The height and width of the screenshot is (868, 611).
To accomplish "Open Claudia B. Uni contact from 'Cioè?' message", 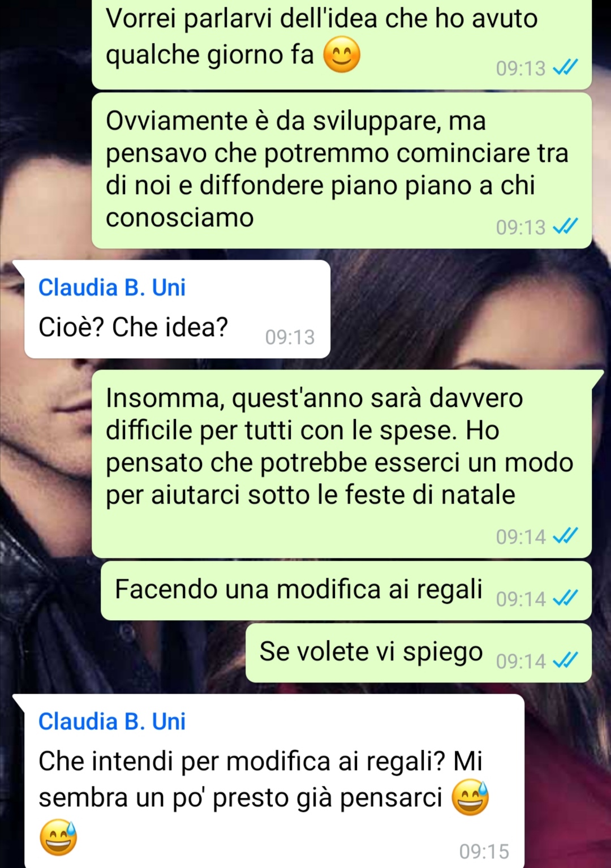I will point(112,287).
